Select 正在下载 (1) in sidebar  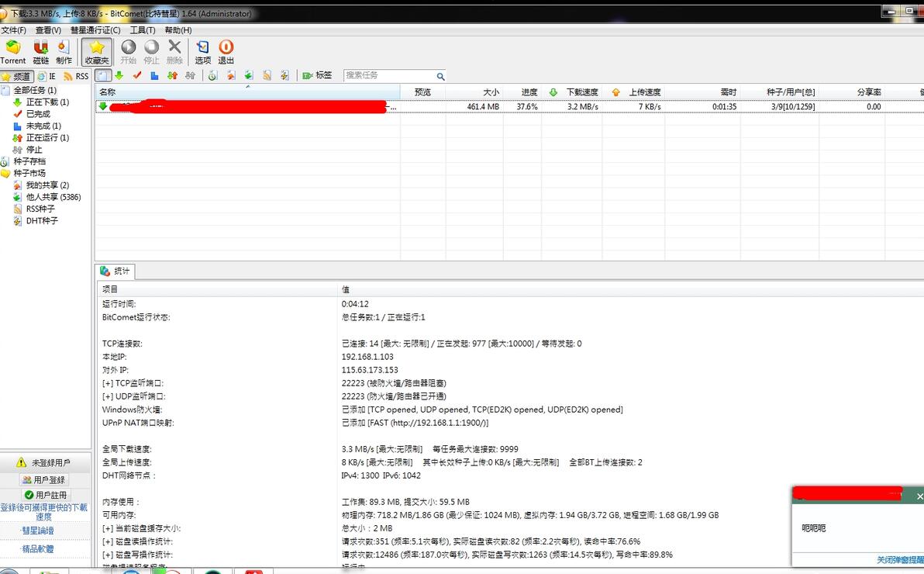[x=47, y=102]
